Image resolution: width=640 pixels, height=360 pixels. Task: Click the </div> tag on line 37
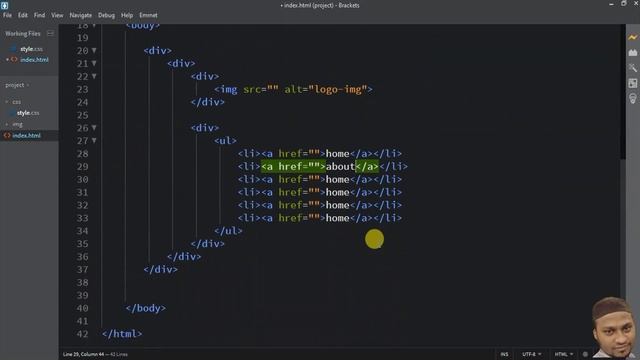click(x=160, y=269)
